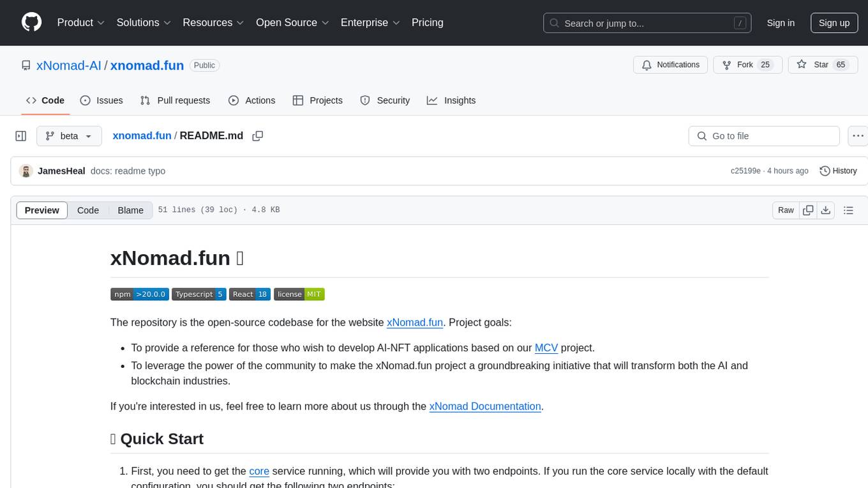The image size is (868, 488).
Task: Copy raw file contents icon
Action: pos(808,210)
